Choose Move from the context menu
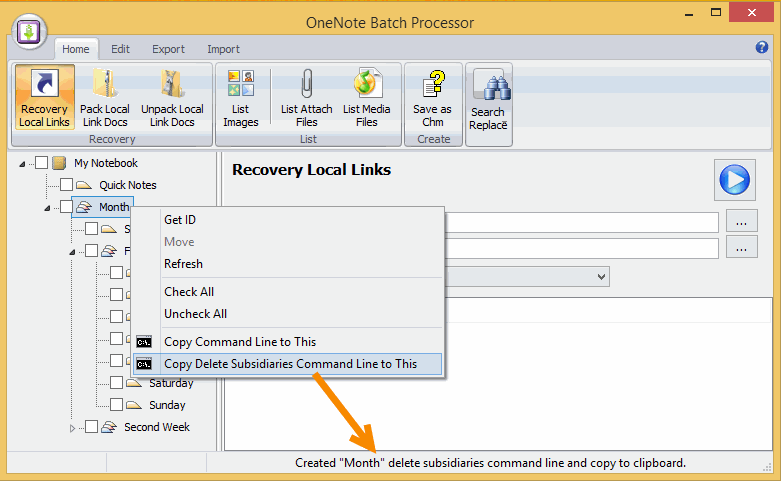The height and width of the screenshot is (481, 781). [287, 242]
